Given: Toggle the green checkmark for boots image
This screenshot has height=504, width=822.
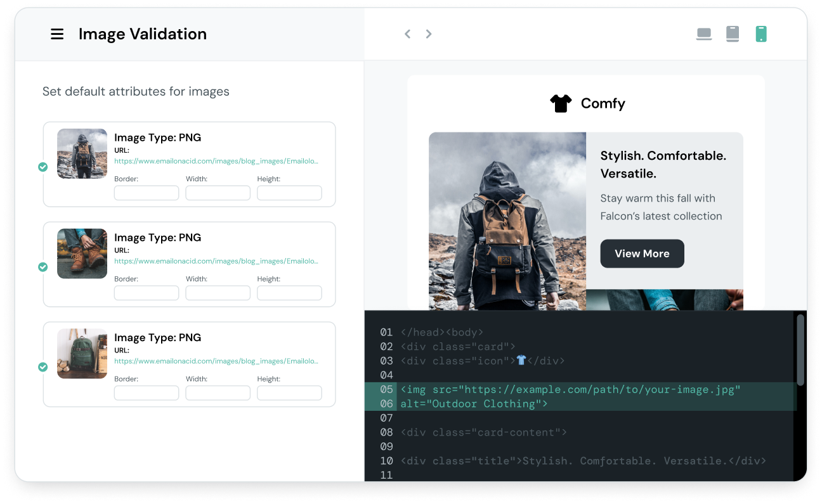Looking at the screenshot, I should pyautogui.click(x=42, y=267).
